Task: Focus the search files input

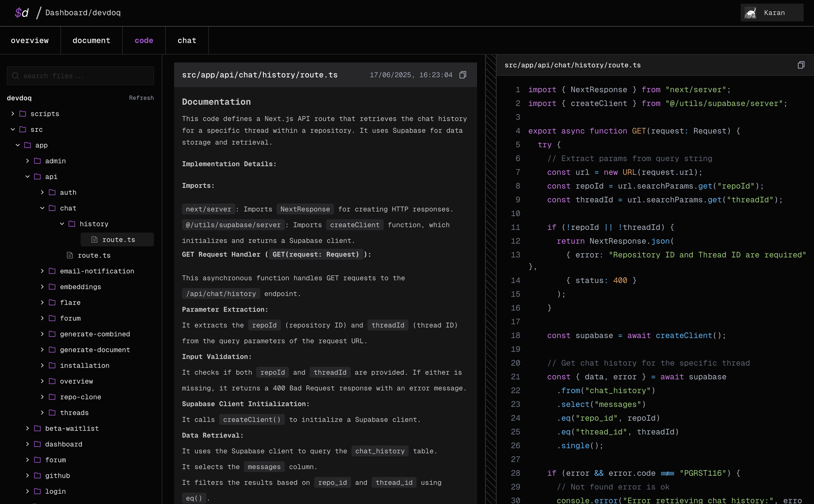Action: 80,76
